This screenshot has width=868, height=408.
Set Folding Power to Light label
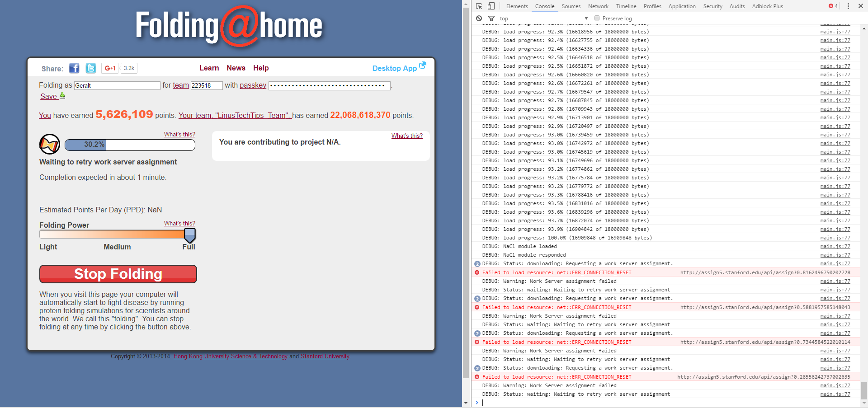48,247
